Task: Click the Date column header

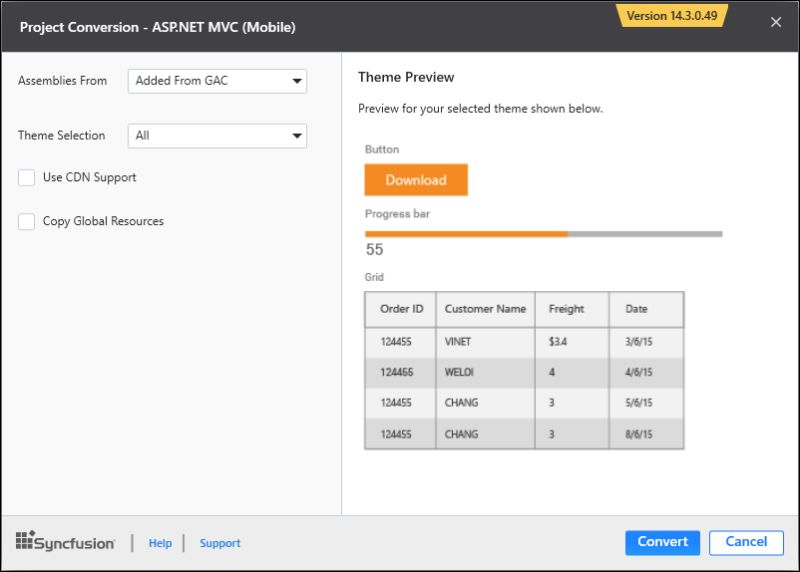Action: [646, 309]
